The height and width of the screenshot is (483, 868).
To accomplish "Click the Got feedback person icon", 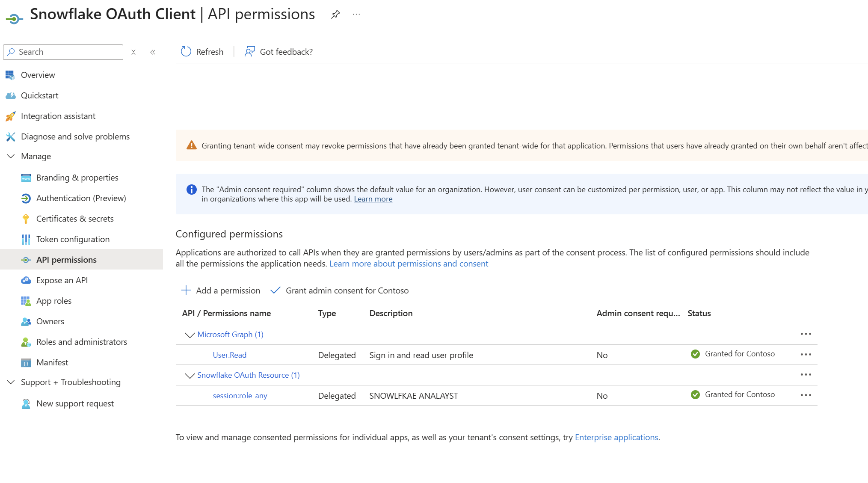I will tap(250, 52).
